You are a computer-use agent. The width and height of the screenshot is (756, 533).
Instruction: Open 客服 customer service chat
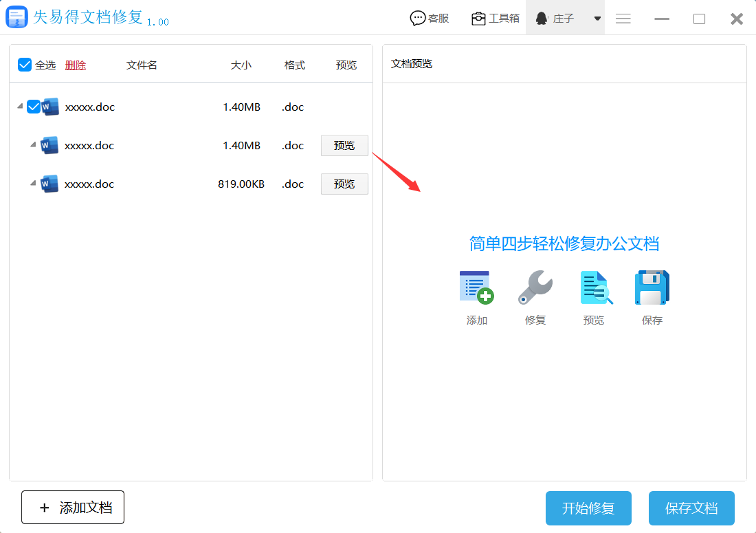429,18
